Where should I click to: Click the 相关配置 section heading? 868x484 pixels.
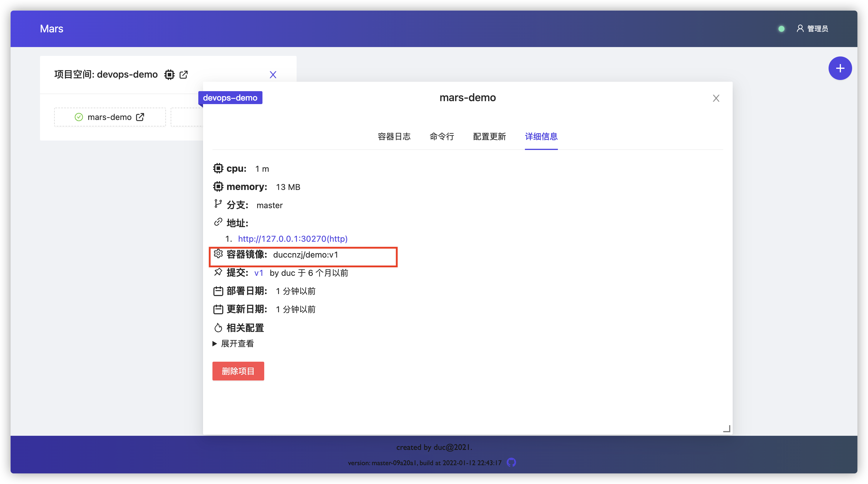pyautogui.click(x=245, y=328)
